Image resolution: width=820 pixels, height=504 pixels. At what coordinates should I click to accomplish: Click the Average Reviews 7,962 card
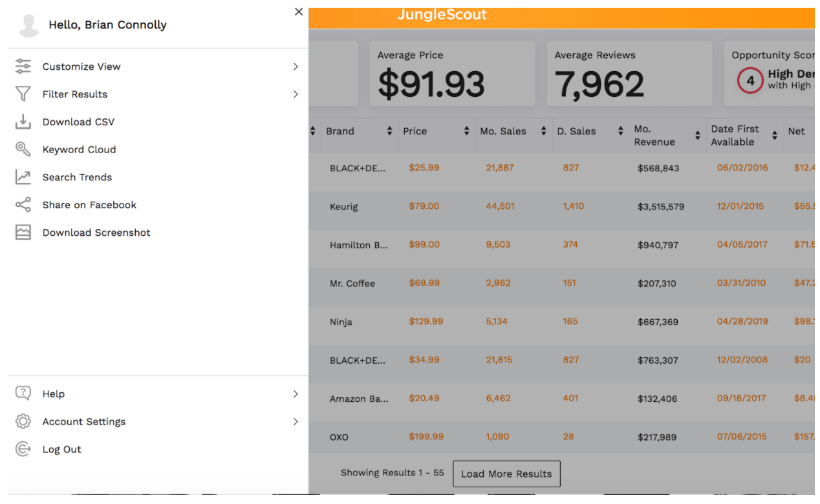pos(629,74)
